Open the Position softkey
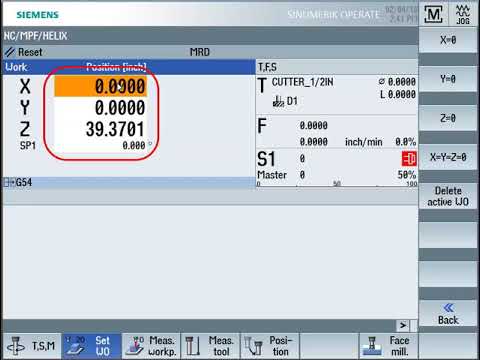This screenshot has width=480, height=360. (x=270, y=346)
